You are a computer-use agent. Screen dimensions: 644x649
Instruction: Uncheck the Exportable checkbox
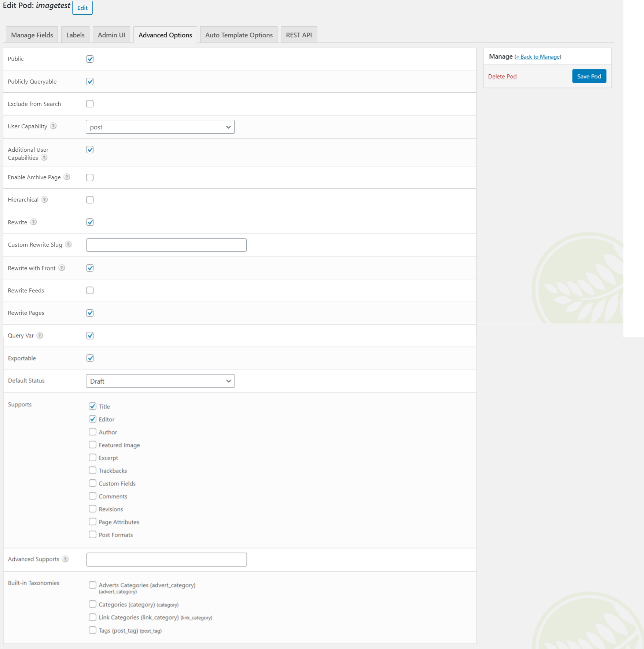pyautogui.click(x=90, y=358)
